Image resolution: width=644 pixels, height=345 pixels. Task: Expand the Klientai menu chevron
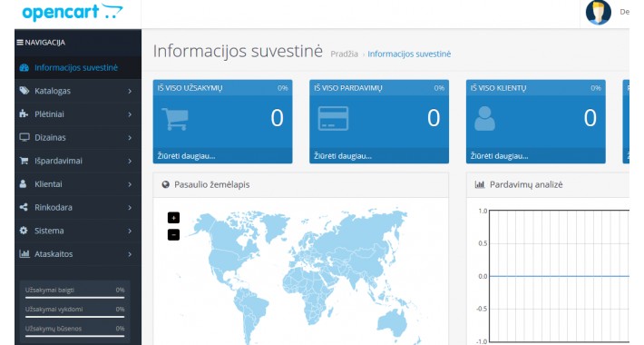(x=130, y=184)
